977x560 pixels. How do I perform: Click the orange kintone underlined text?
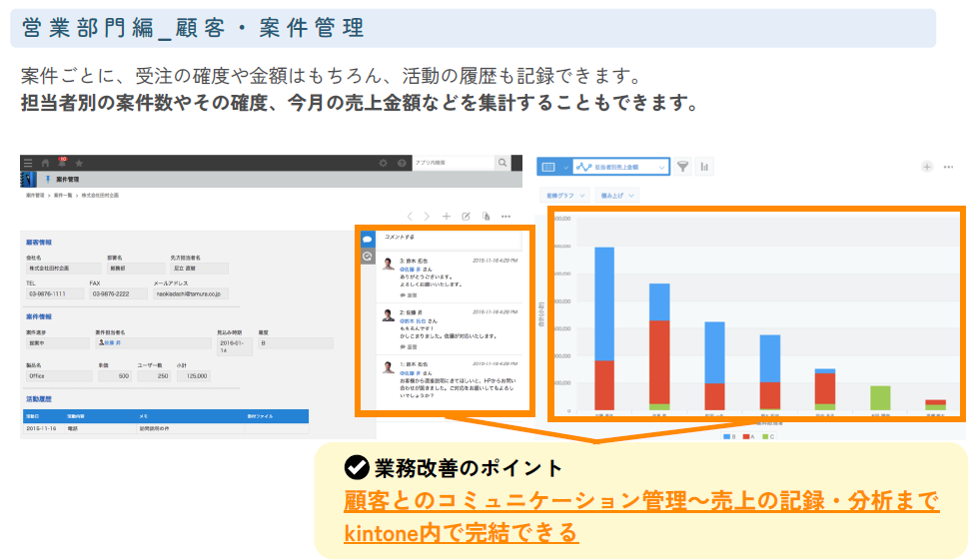[x=462, y=533]
